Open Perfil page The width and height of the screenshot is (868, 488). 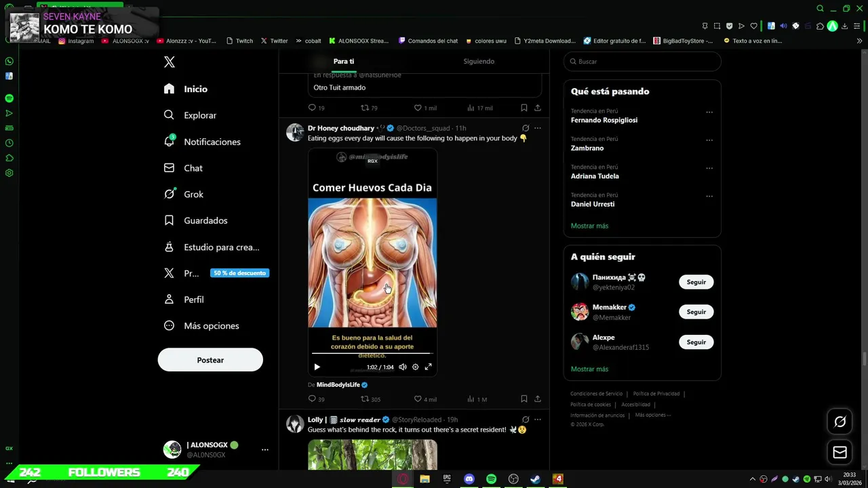point(184,300)
